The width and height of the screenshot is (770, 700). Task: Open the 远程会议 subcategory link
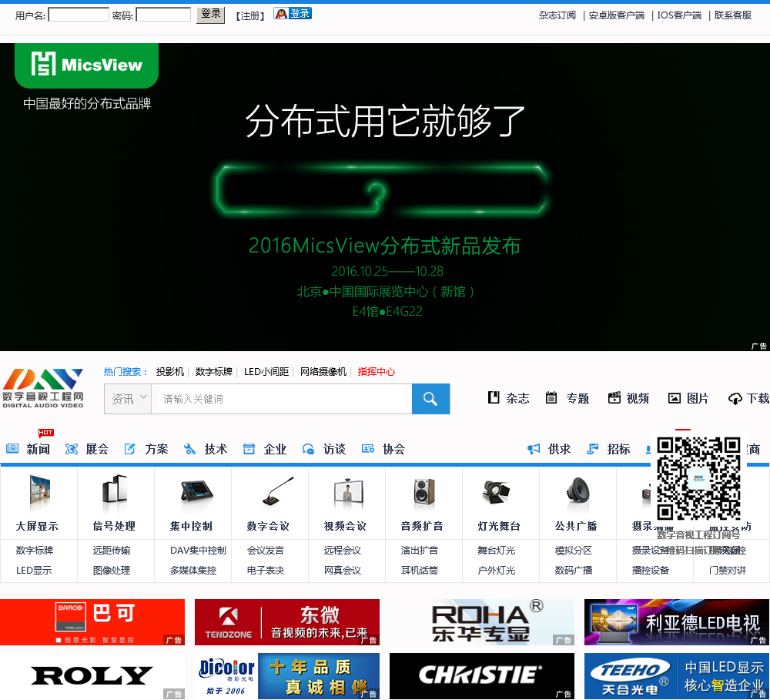click(343, 550)
